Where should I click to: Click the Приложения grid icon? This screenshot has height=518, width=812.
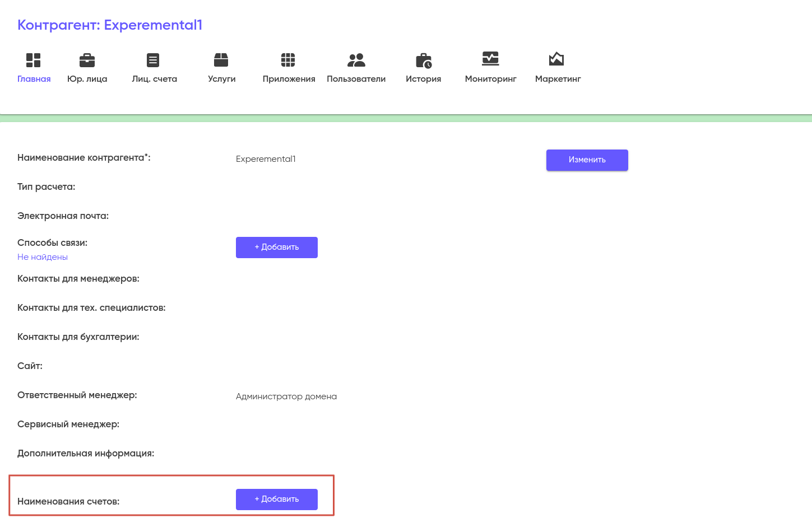288,60
